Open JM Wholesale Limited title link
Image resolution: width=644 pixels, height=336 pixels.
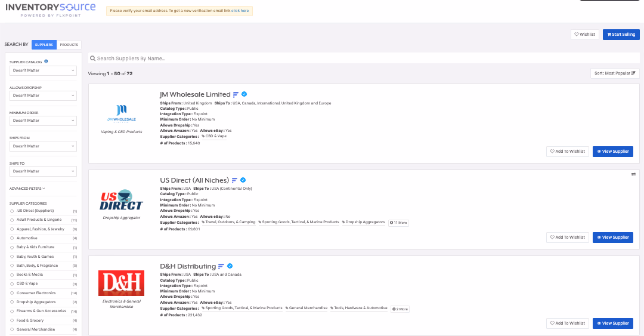tap(195, 94)
